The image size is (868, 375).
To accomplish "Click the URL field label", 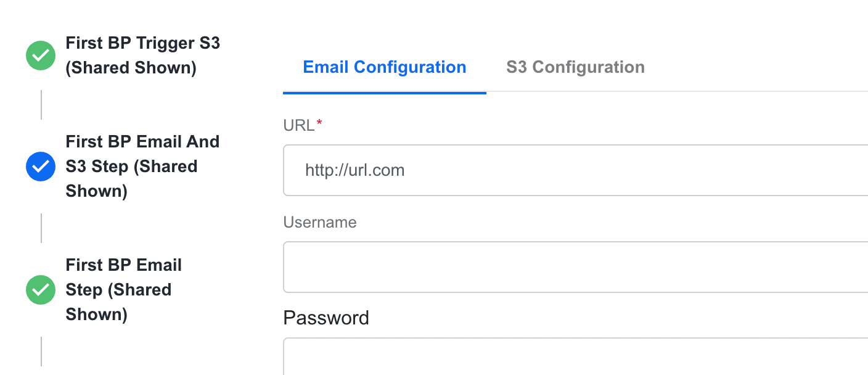I will point(299,125).
